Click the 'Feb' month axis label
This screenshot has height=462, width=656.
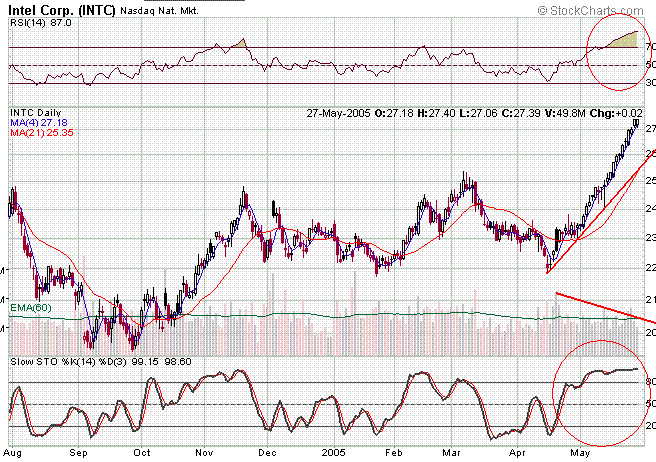click(x=394, y=453)
